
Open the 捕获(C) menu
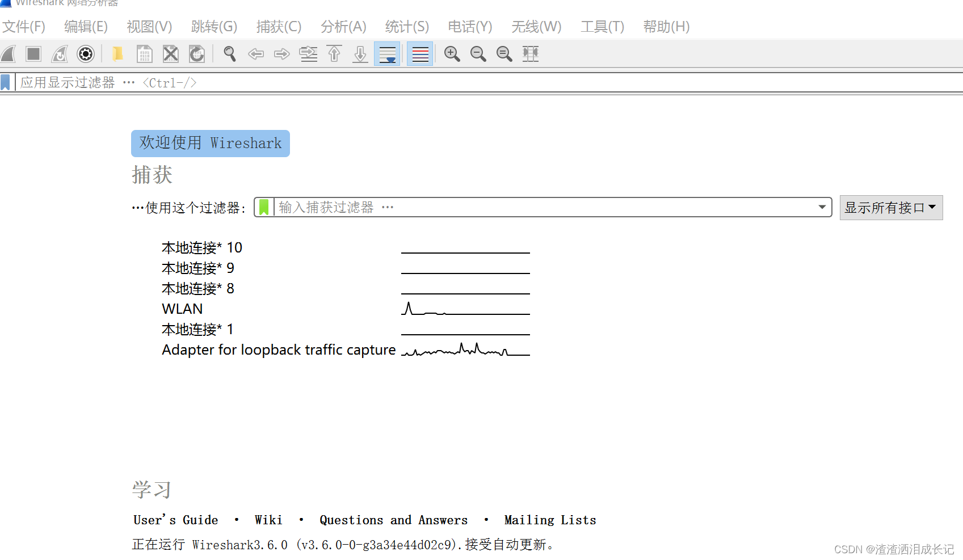[x=279, y=27]
